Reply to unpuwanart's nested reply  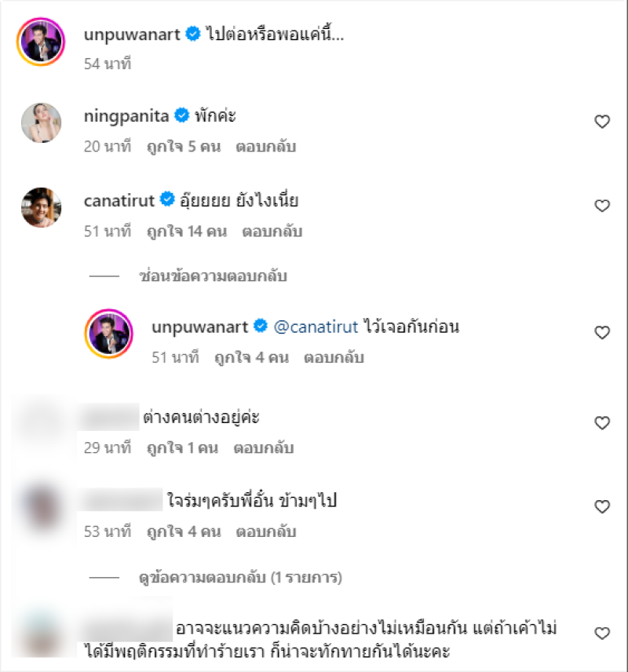point(334,357)
